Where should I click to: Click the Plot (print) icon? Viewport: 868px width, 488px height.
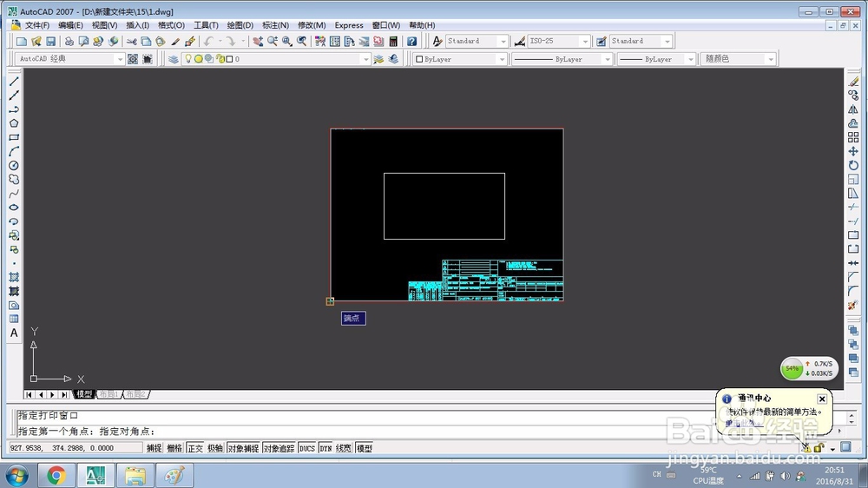click(x=69, y=41)
